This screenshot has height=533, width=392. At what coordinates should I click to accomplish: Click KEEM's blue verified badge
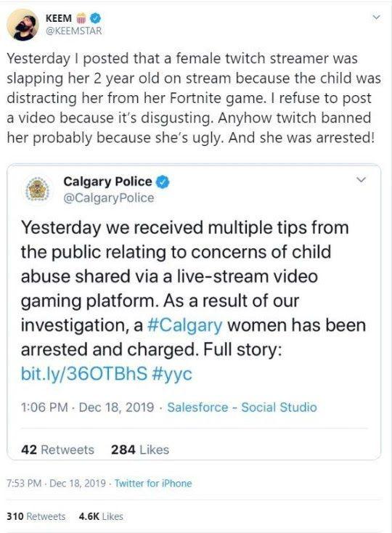(x=95, y=17)
